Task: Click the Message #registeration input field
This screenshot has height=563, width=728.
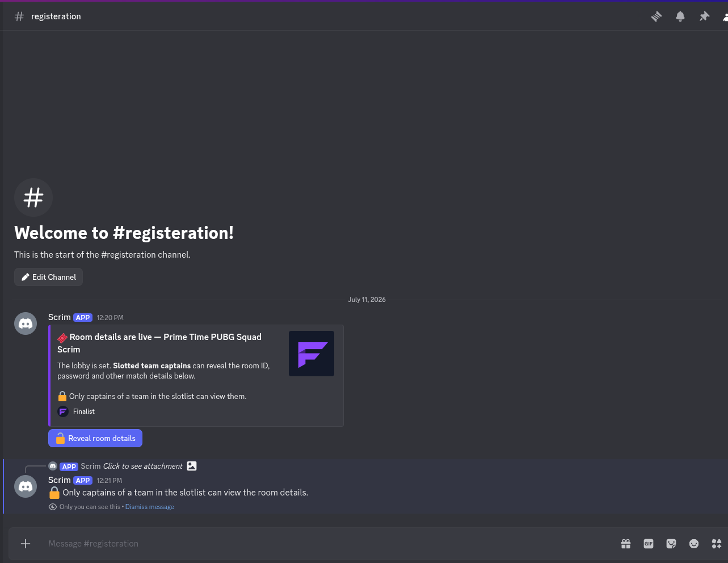Action: [x=329, y=544]
